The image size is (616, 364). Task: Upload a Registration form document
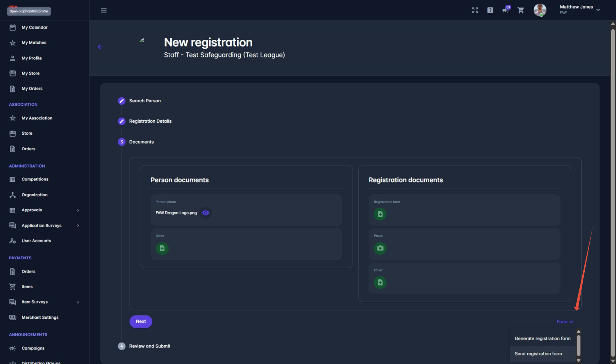click(380, 214)
